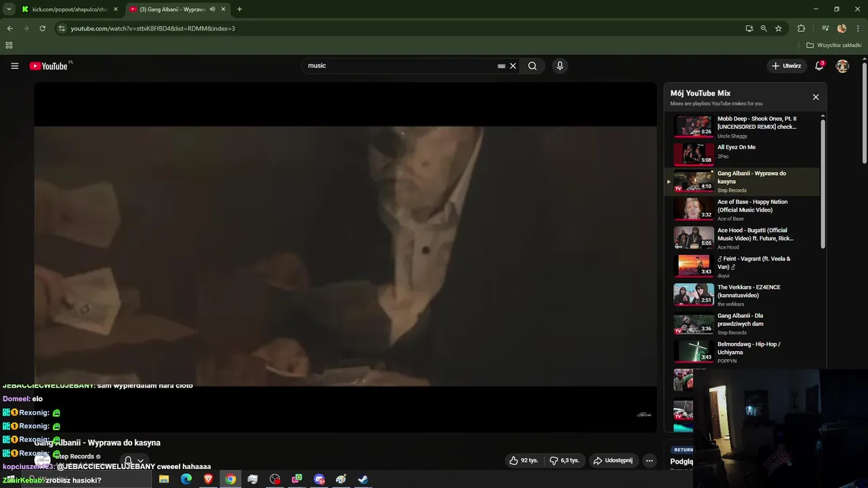Image resolution: width=868 pixels, height=488 pixels.
Task: Click the playlist panel scrollbar
Action: 823,183
